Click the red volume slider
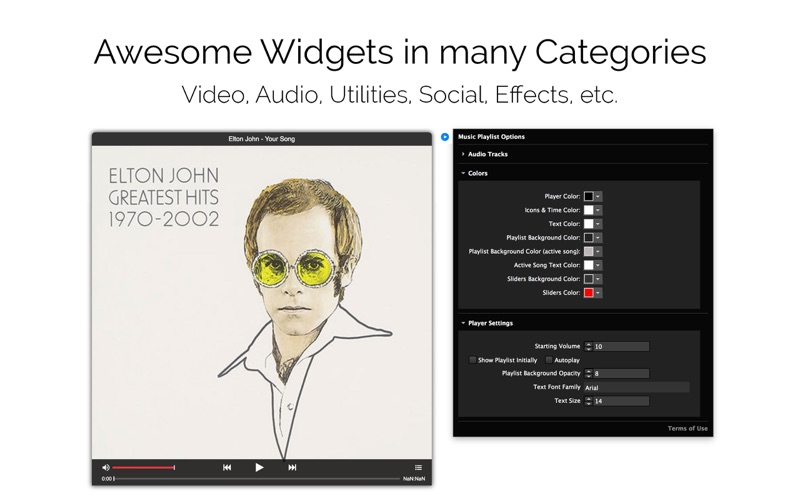800x500 pixels. (143, 467)
